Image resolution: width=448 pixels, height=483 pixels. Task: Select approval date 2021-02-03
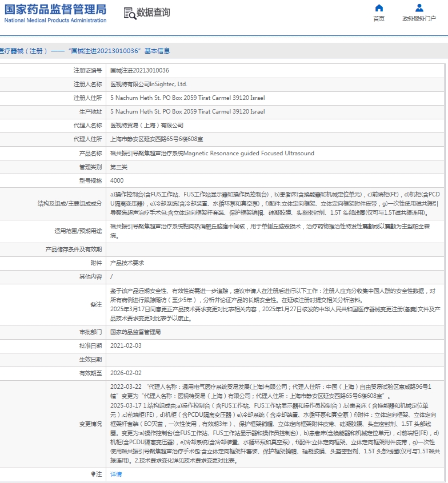[126, 345]
